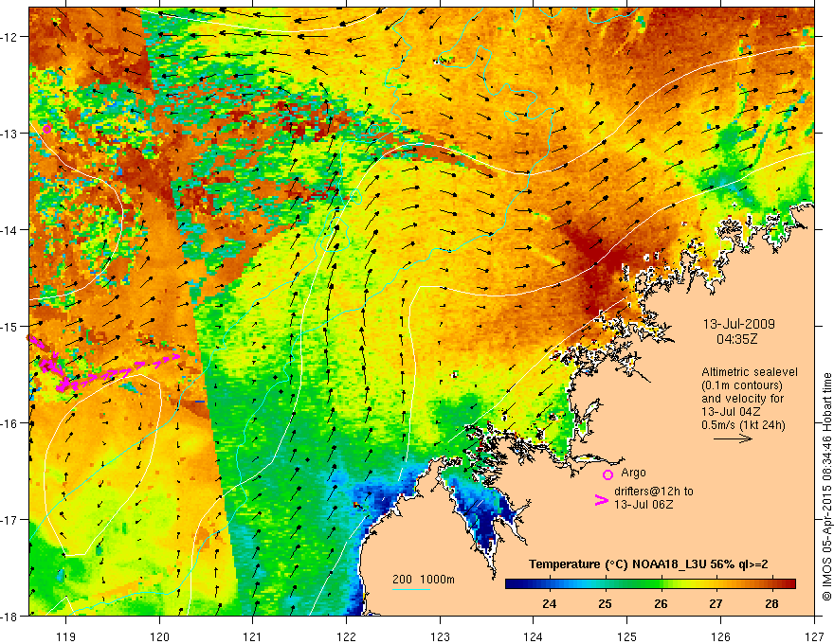Click the longitude axis label 124
Image resolution: width=834 pixels, height=644 pixels.
[534, 636]
